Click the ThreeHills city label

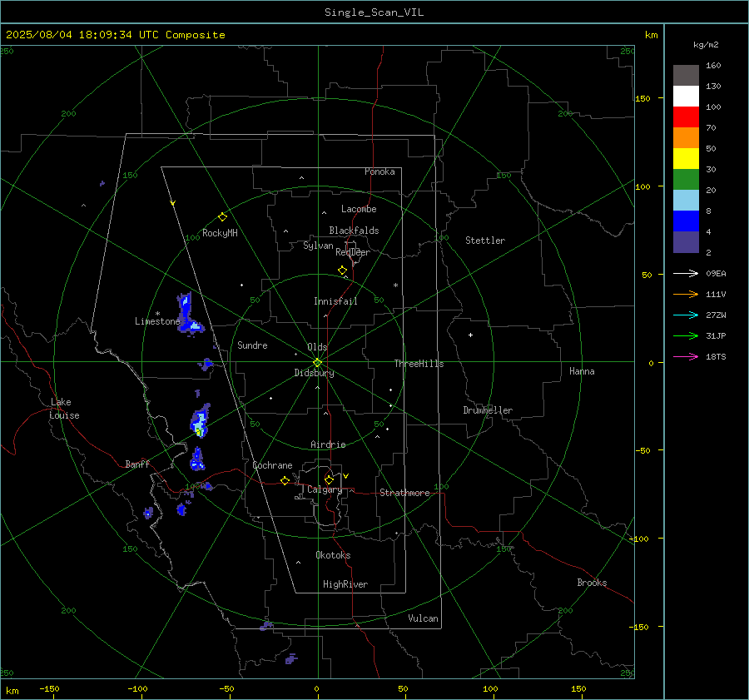click(419, 364)
